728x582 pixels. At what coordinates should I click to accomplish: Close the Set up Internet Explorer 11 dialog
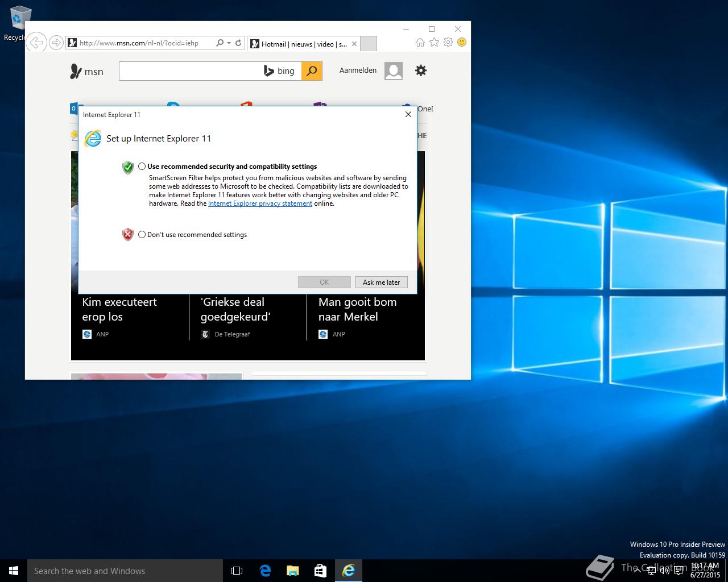[408, 114]
